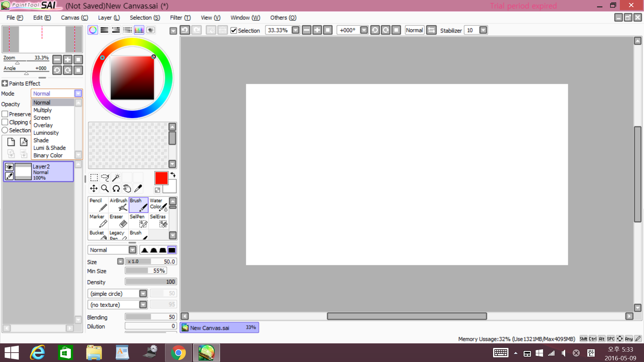Open the Stabilizer value dropdown
Viewport: 644px width, 362px height.
tap(483, 30)
